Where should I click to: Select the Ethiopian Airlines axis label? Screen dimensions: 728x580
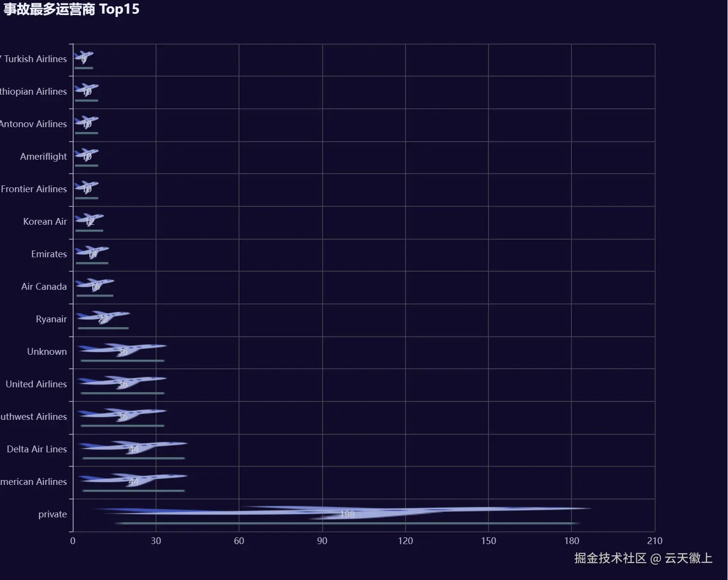pos(33,91)
